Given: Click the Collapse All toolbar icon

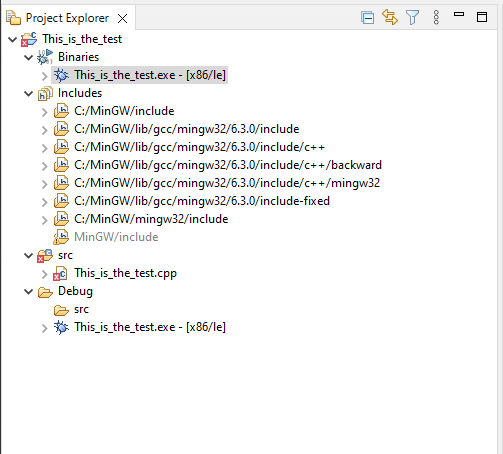Looking at the screenshot, I should click(x=367, y=18).
